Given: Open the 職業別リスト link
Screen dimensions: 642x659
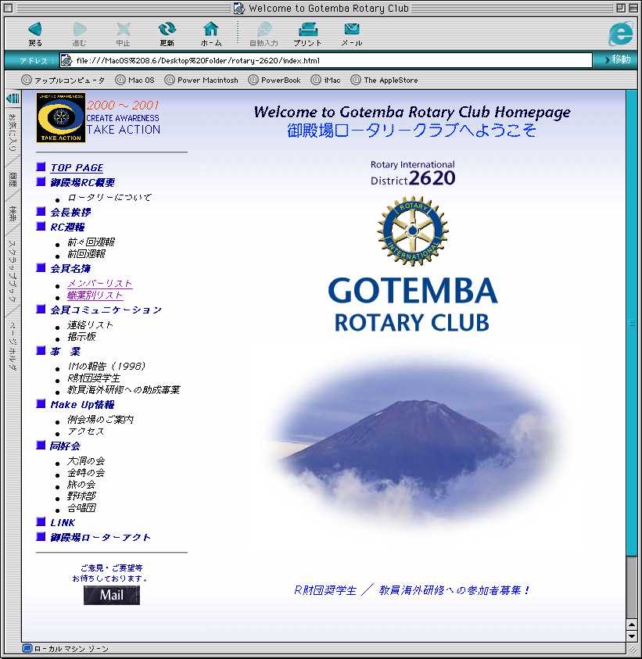Looking at the screenshot, I should (95, 295).
